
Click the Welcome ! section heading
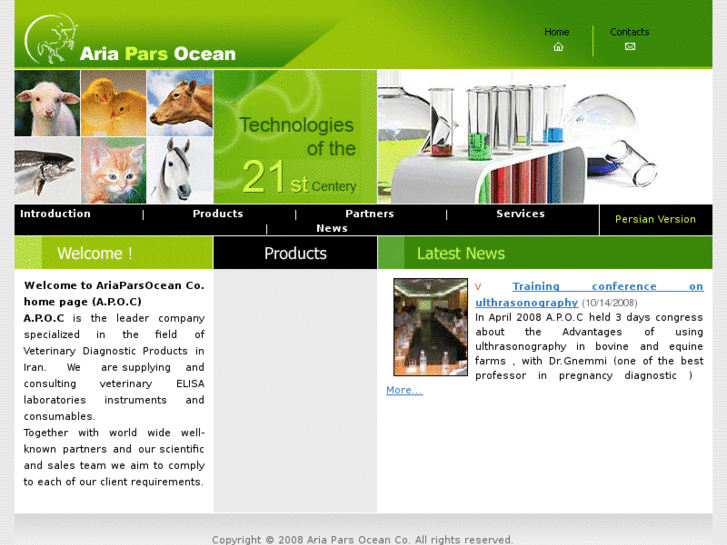pos(95,253)
